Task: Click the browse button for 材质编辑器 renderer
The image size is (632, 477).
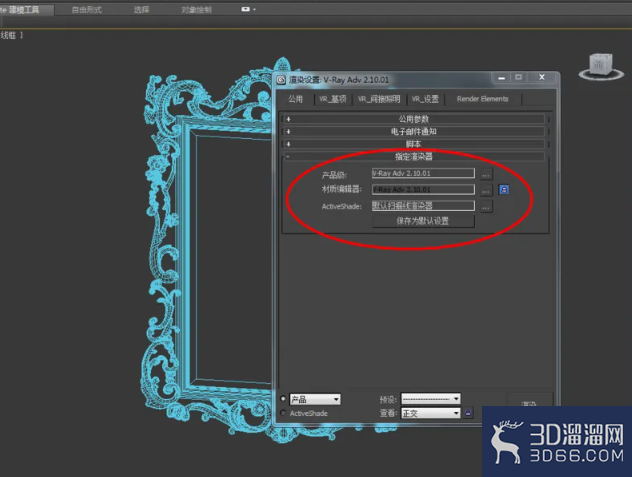Action: (486, 190)
